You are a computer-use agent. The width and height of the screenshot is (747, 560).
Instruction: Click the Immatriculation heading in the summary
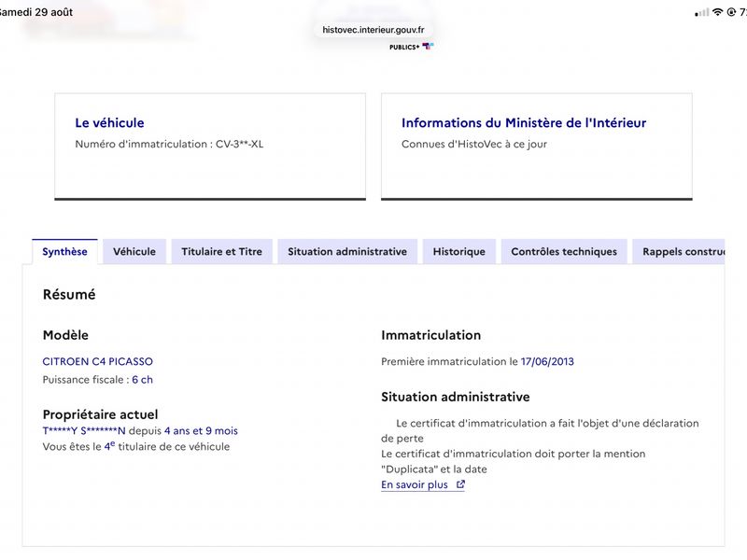[x=431, y=335]
